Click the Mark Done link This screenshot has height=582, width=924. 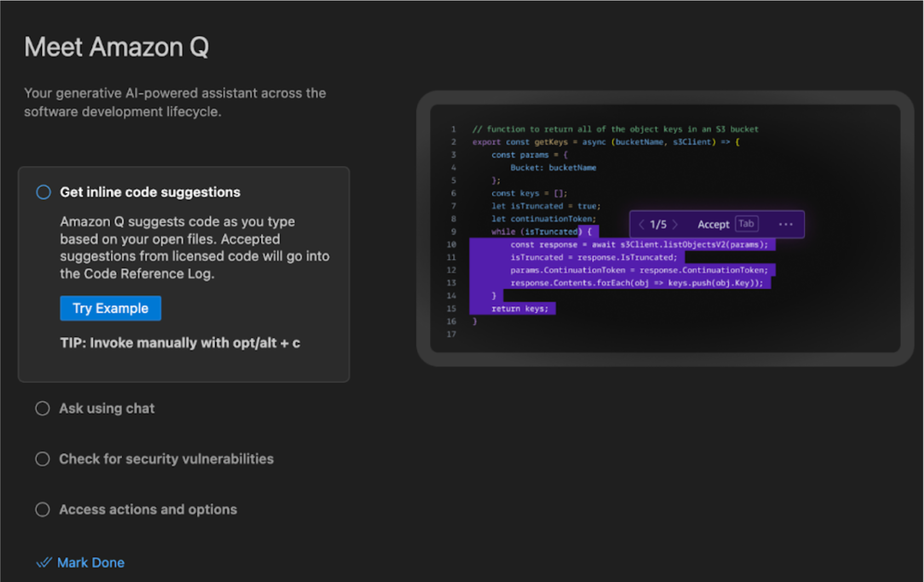(90, 562)
